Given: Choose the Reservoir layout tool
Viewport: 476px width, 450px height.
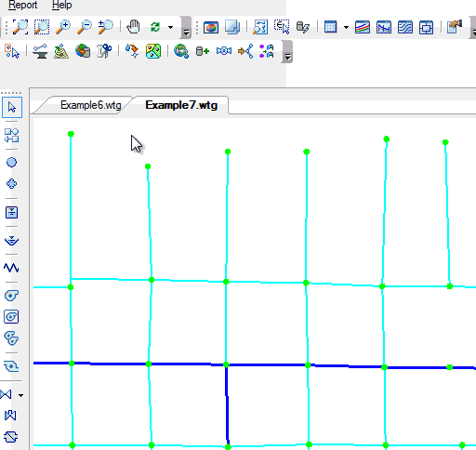Looking at the screenshot, I should tap(11, 241).
